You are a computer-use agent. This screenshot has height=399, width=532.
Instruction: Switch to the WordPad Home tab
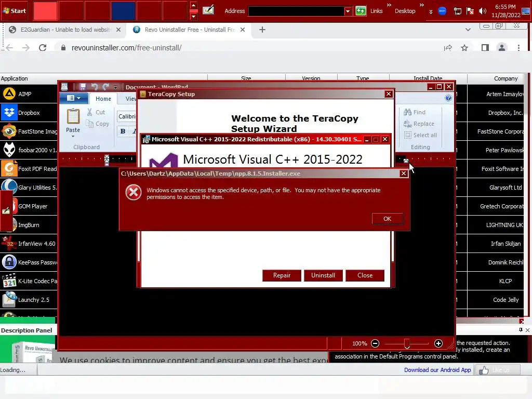click(103, 99)
